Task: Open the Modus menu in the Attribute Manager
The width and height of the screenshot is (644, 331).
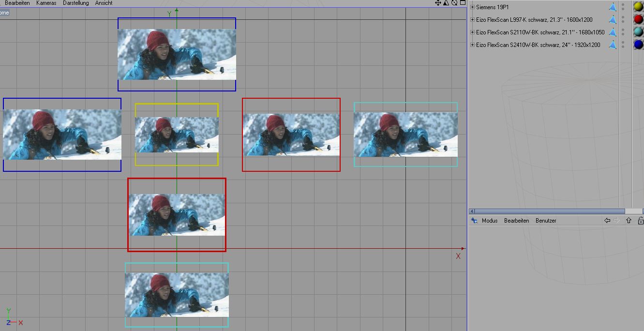Action: click(x=490, y=221)
